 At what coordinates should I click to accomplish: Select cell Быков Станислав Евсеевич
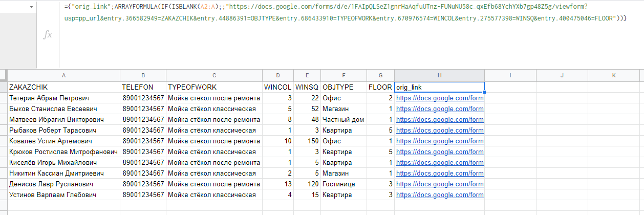63,109
